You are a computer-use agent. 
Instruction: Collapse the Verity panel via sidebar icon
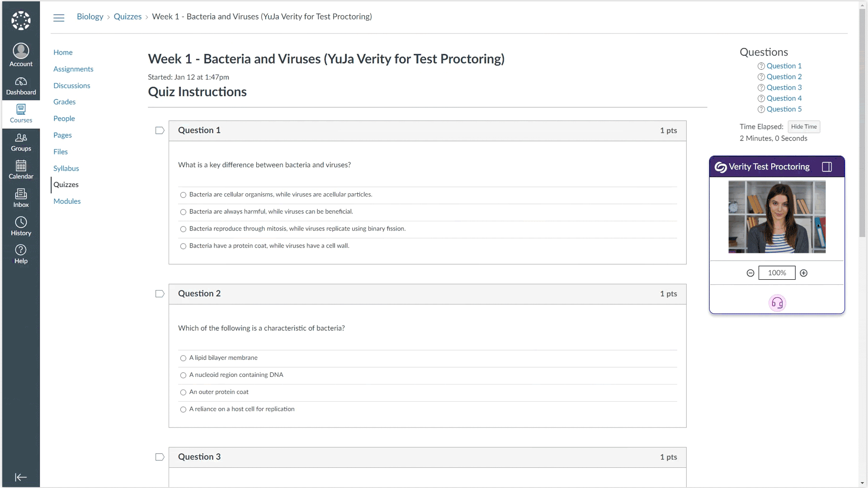click(x=827, y=167)
